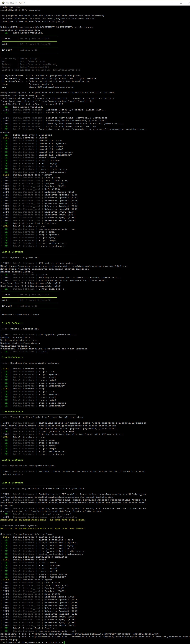
Task: Click 'Detected /dev mount: /dev/sda1' line
Action: click(x=54, y=118)
